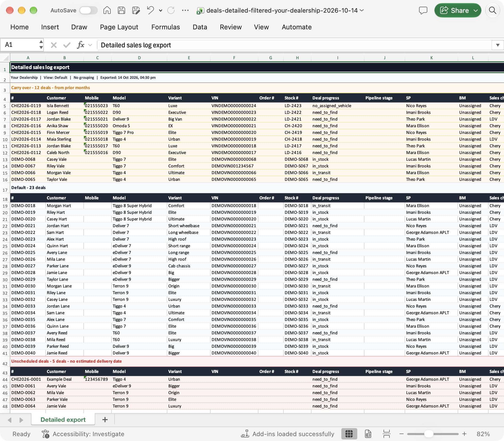
Task: Click the formula bar text field
Action: point(294,45)
